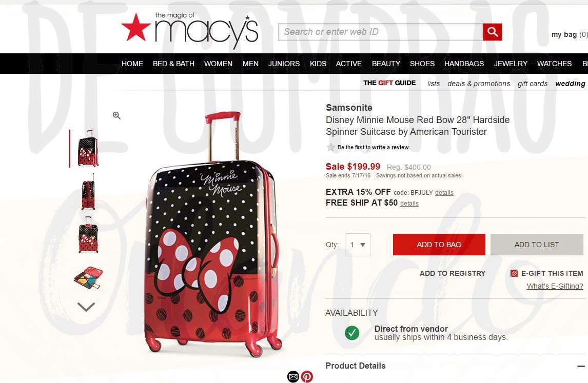Click the ADD TO LIST button

[x=537, y=245]
